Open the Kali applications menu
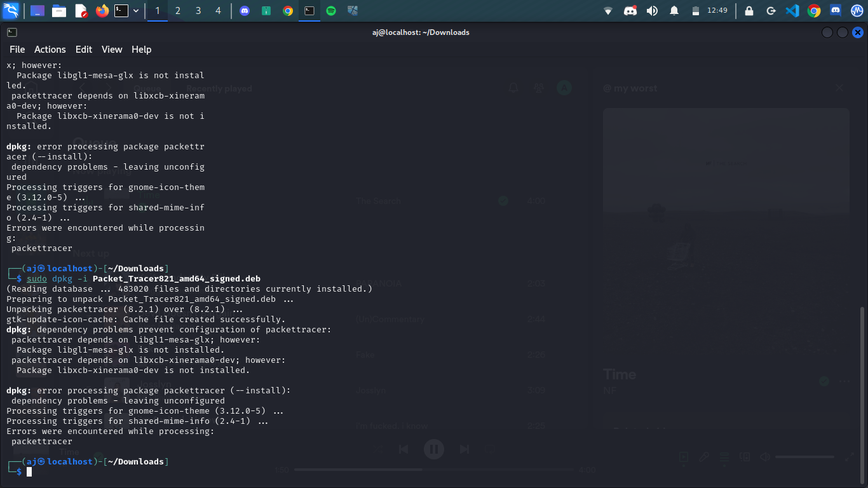 pyautogui.click(x=11, y=11)
